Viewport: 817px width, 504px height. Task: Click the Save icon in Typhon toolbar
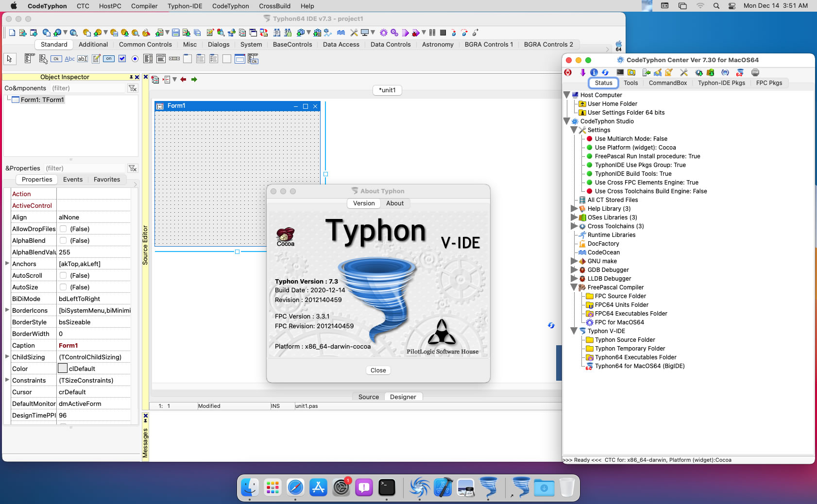(176, 33)
